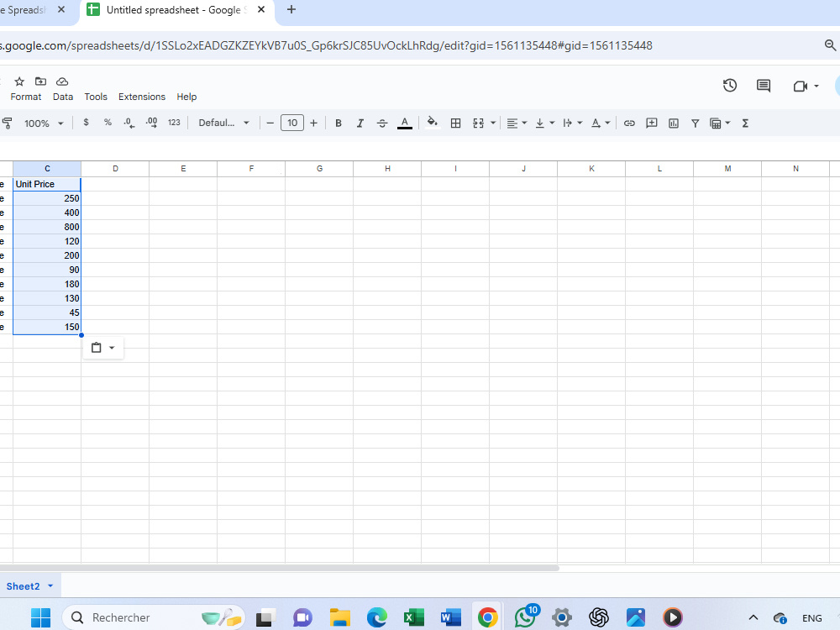Open vertical align dropdown
The width and height of the screenshot is (840, 630).
click(x=545, y=123)
